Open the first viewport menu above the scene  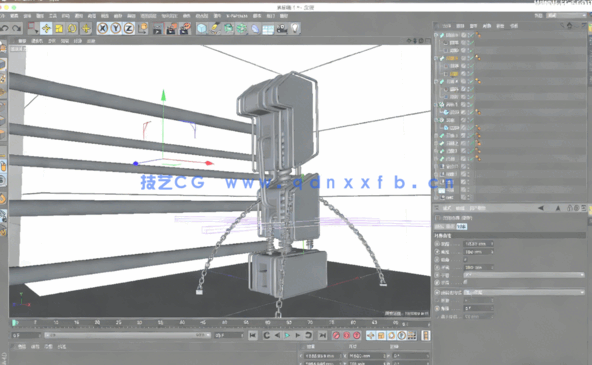point(22,41)
